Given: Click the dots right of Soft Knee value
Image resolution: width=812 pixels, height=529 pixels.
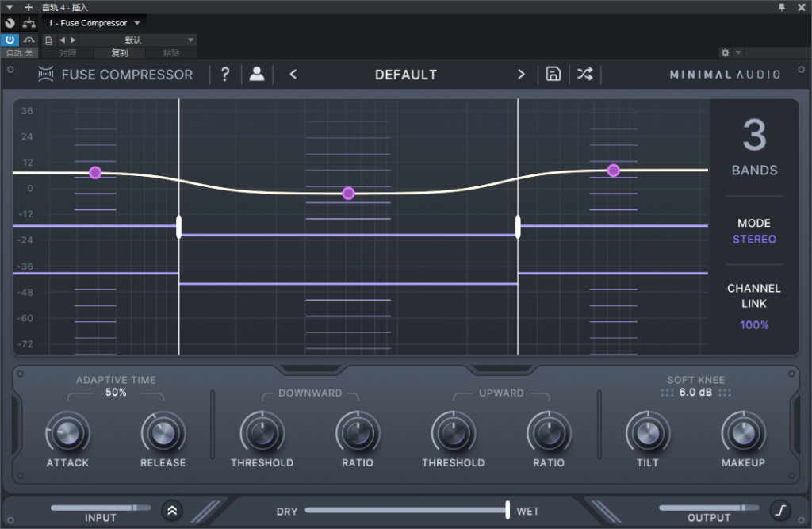Looking at the screenshot, I should click(725, 393).
